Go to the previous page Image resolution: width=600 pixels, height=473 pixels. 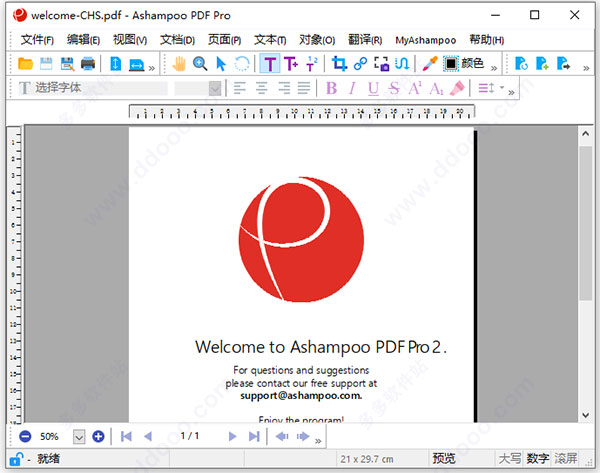(x=148, y=436)
